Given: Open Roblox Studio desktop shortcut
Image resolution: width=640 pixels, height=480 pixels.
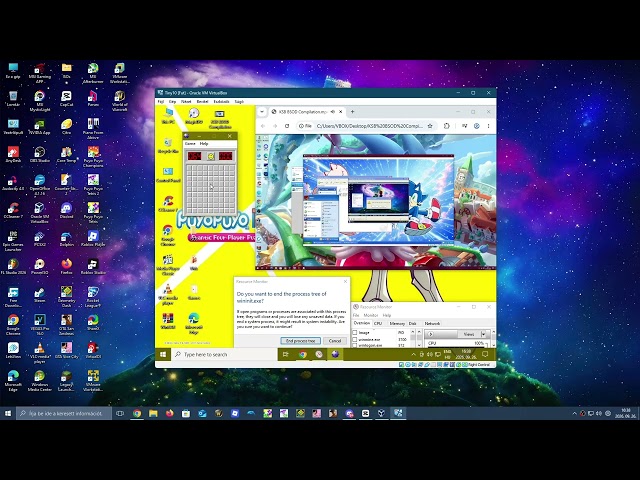Looking at the screenshot, I should pos(93,267).
